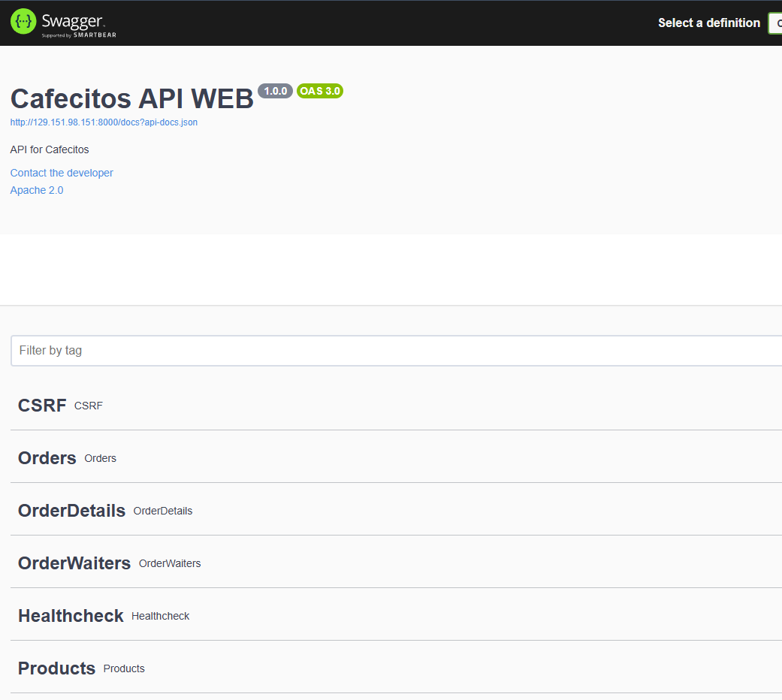Expand the CSRF tag section
The image size is (782, 700).
click(x=42, y=406)
